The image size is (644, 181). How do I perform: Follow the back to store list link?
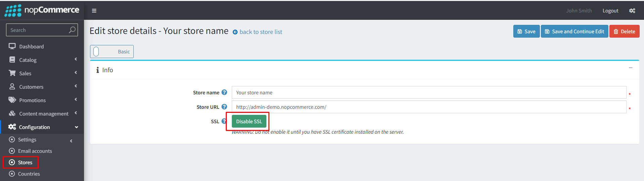pyautogui.click(x=261, y=32)
